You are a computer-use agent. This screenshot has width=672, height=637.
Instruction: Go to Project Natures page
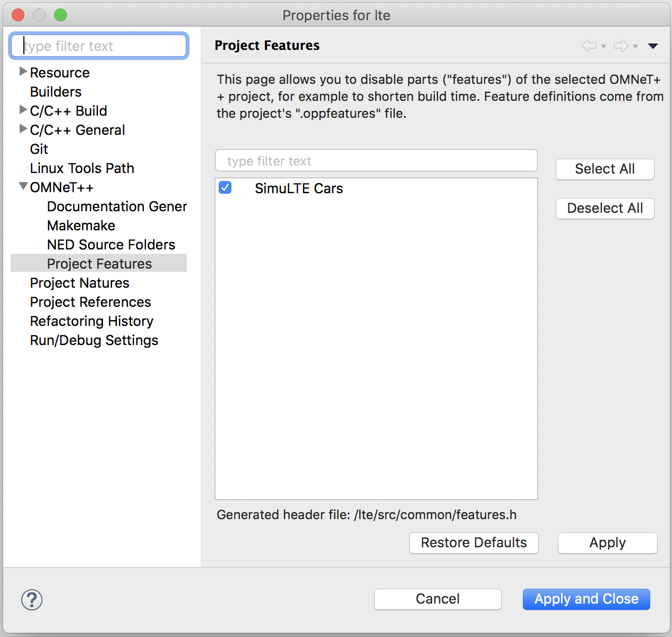click(x=80, y=283)
